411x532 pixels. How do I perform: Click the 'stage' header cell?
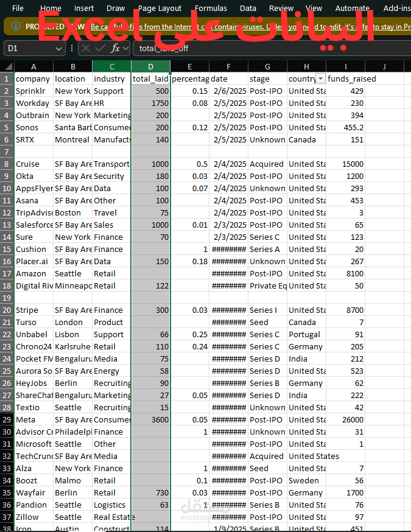click(x=267, y=79)
